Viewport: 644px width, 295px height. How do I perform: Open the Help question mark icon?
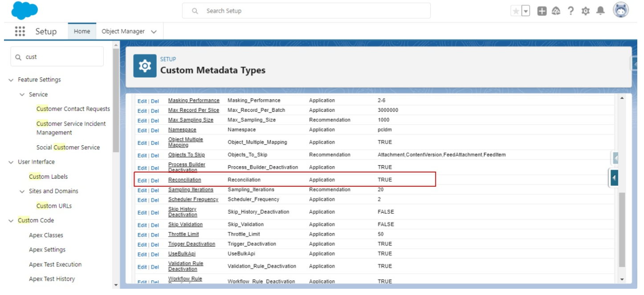point(571,11)
